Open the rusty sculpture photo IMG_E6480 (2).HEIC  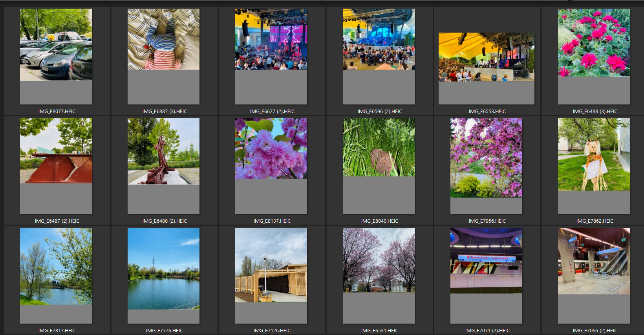click(163, 152)
